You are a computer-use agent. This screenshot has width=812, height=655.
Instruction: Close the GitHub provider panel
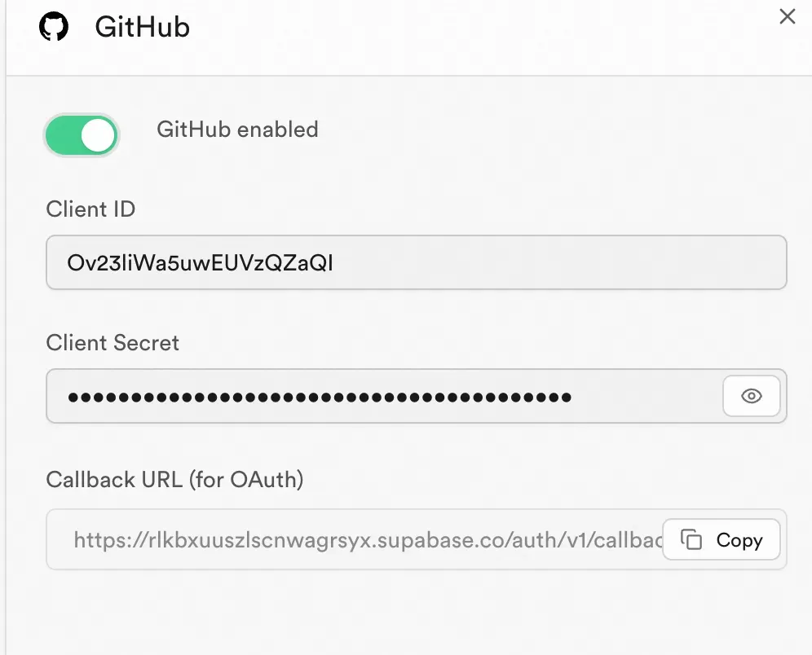pyautogui.click(x=788, y=16)
